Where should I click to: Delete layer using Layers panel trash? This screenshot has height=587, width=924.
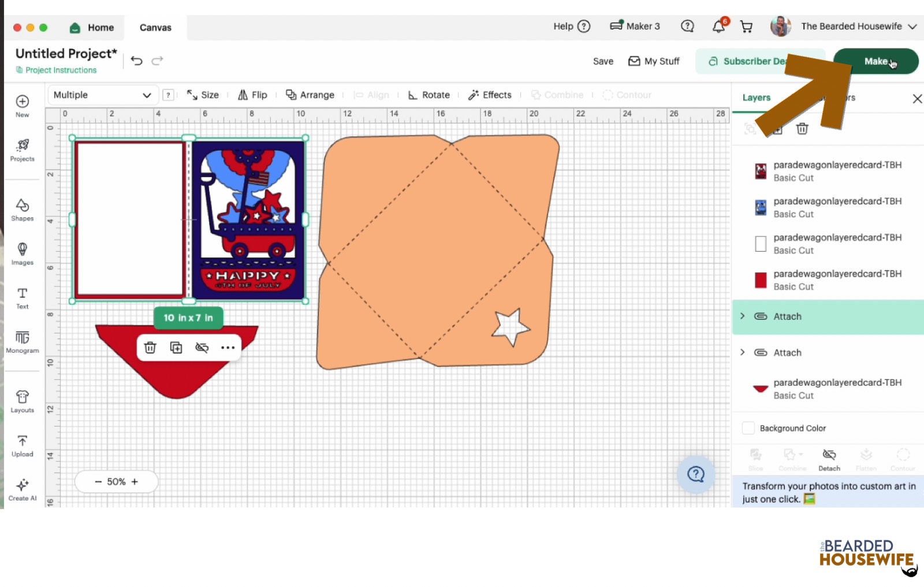pos(802,129)
